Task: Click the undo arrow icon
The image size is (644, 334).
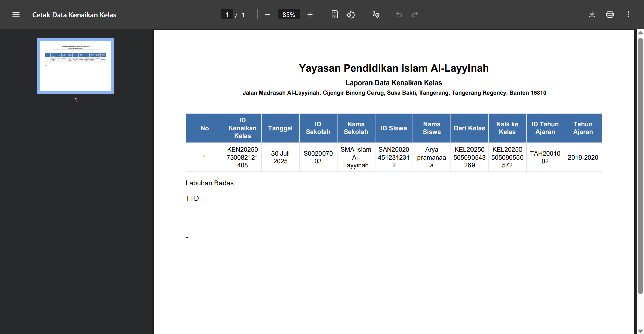Action: tap(399, 15)
